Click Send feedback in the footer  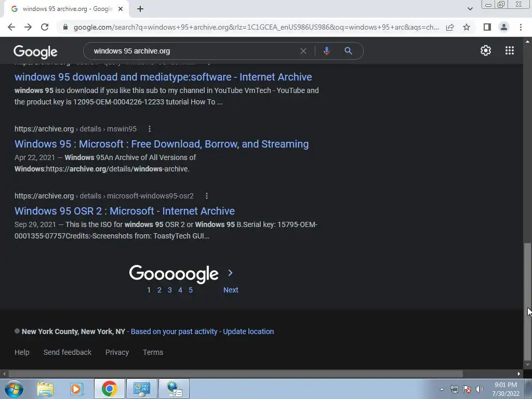click(x=68, y=352)
